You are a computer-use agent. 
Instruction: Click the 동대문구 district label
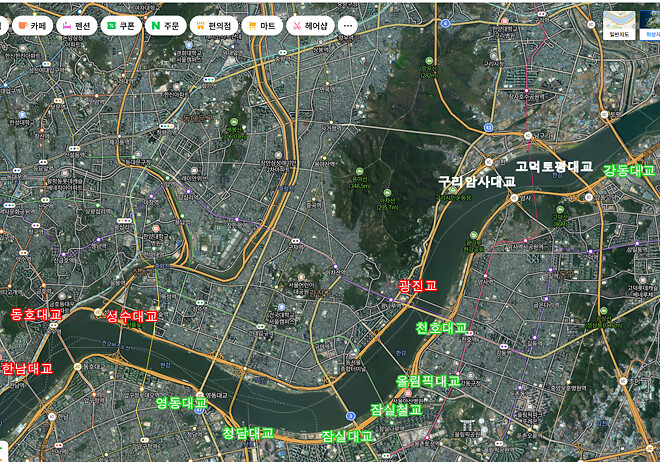pos(196,119)
